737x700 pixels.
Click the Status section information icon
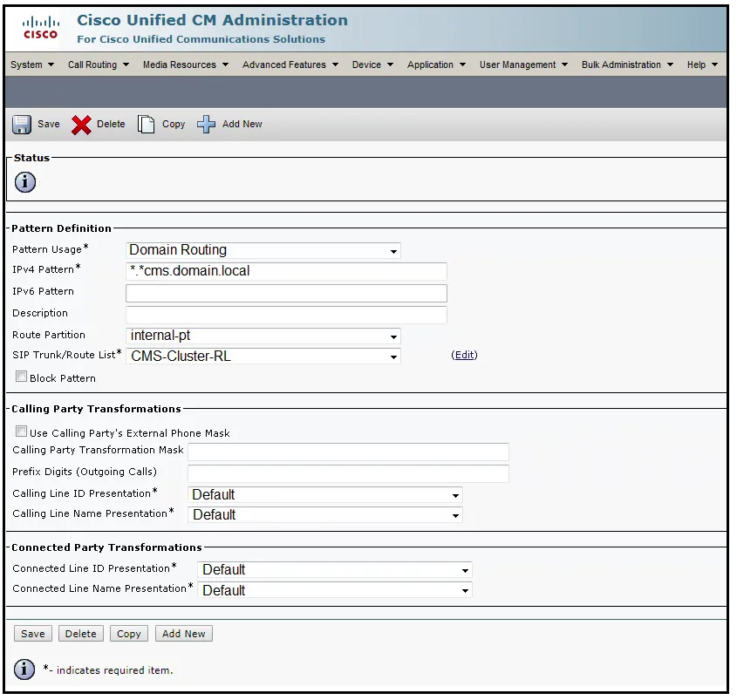tap(25, 182)
